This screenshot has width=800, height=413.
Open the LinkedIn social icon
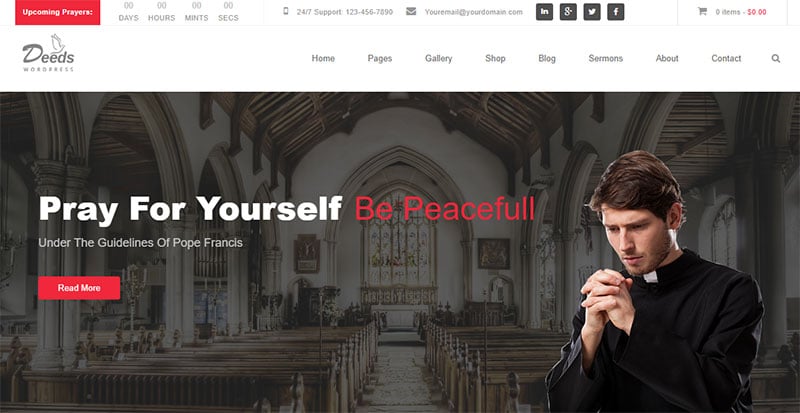click(x=544, y=12)
